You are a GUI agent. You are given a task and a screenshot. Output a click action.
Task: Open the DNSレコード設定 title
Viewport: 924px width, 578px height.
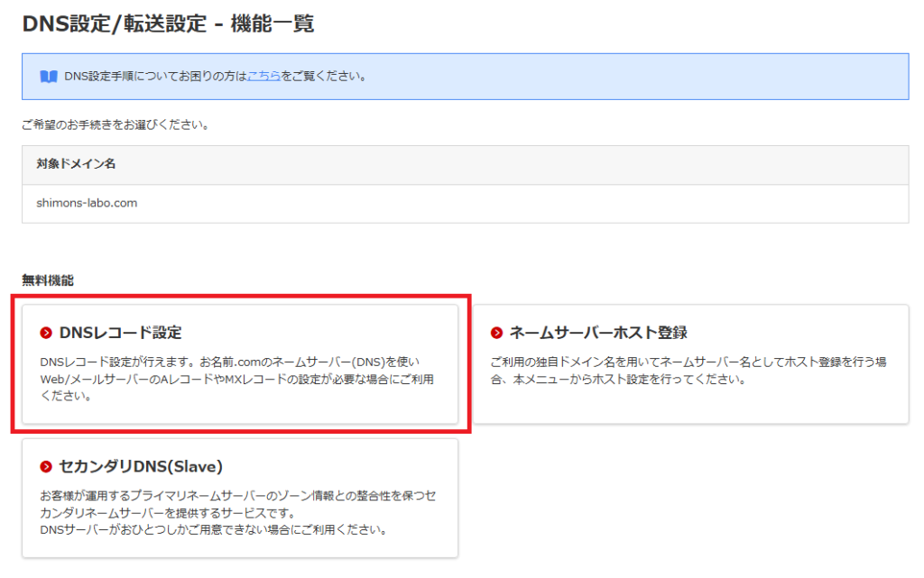pyautogui.click(x=120, y=334)
